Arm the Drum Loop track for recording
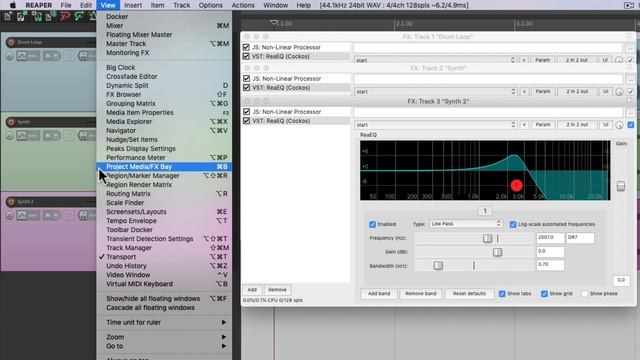This screenshot has height=360, width=640. tap(11, 42)
